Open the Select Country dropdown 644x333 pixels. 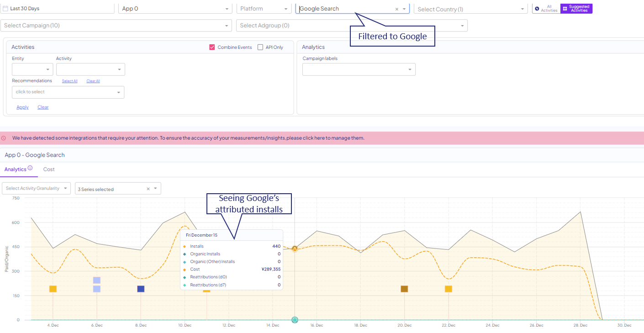pyautogui.click(x=470, y=9)
